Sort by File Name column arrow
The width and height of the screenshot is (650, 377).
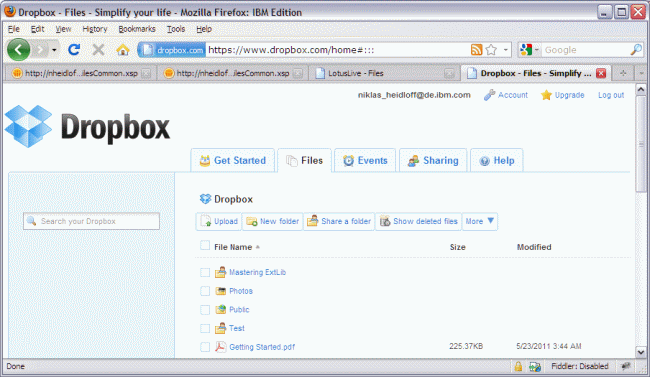click(x=257, y=247)
